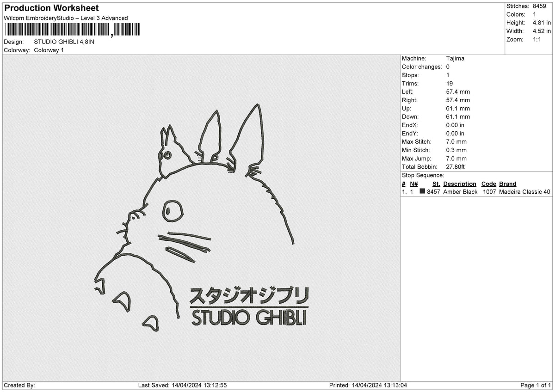The width and height of the screenshot is (555, 392).
Task: Select the 'Amber Black' thread description
Action: 460,191
